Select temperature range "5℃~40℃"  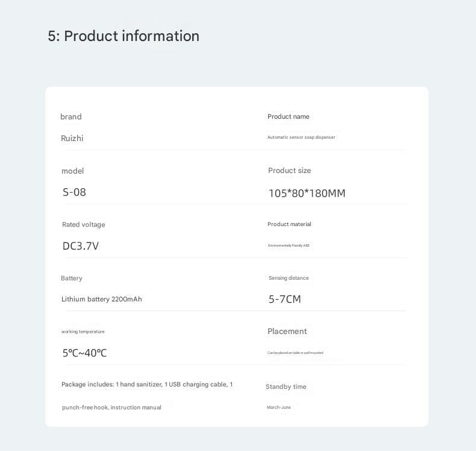point(84,353)
